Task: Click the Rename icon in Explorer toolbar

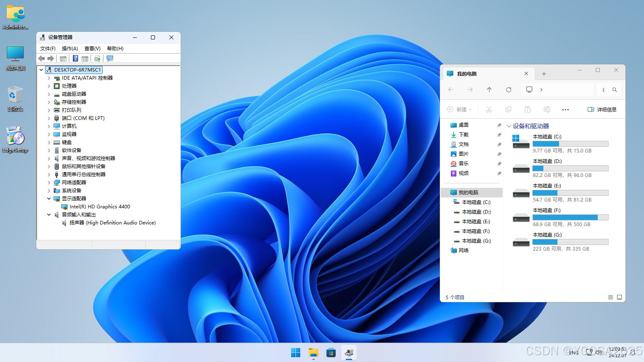Action: click(x=547, y=109)
